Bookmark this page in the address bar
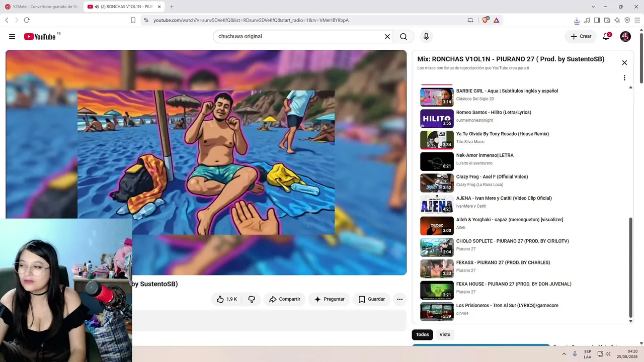 [x=133, y=20]
